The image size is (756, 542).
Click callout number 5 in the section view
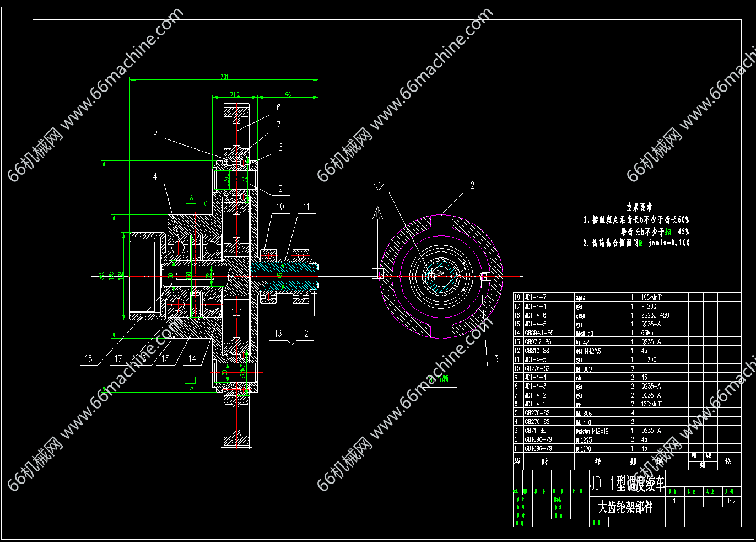pyautogui.click(x=155, y=131)
